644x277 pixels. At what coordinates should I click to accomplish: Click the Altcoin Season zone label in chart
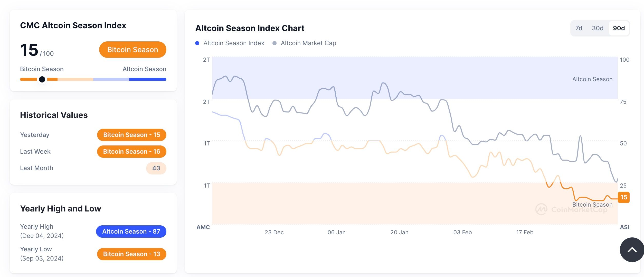click(592, 79)
